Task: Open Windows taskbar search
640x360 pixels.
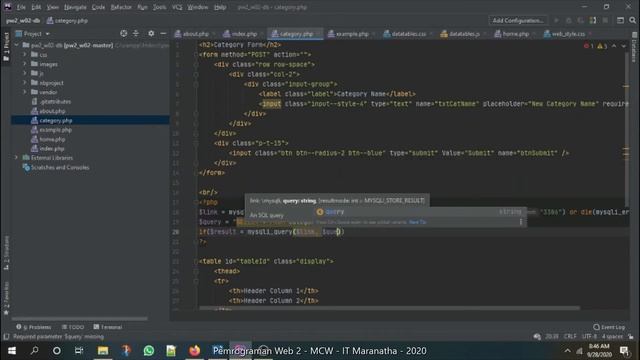Action: [x=35, y=351]
